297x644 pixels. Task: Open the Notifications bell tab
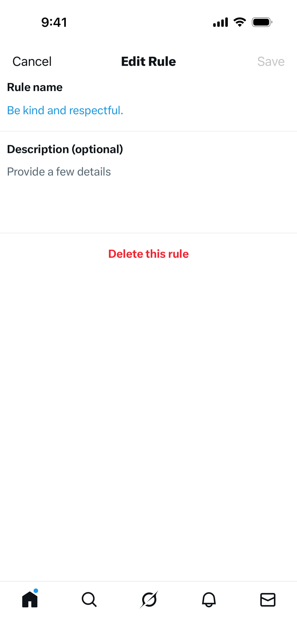coord(209,599)
